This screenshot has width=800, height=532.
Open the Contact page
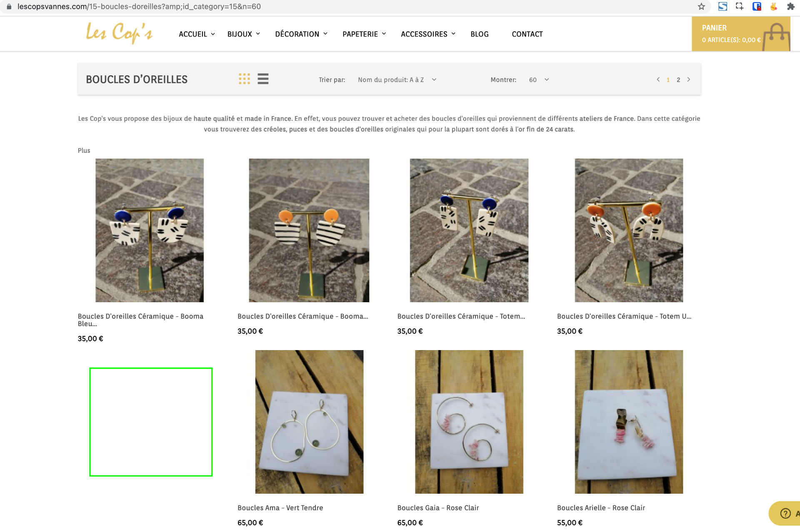click(527, 34)
